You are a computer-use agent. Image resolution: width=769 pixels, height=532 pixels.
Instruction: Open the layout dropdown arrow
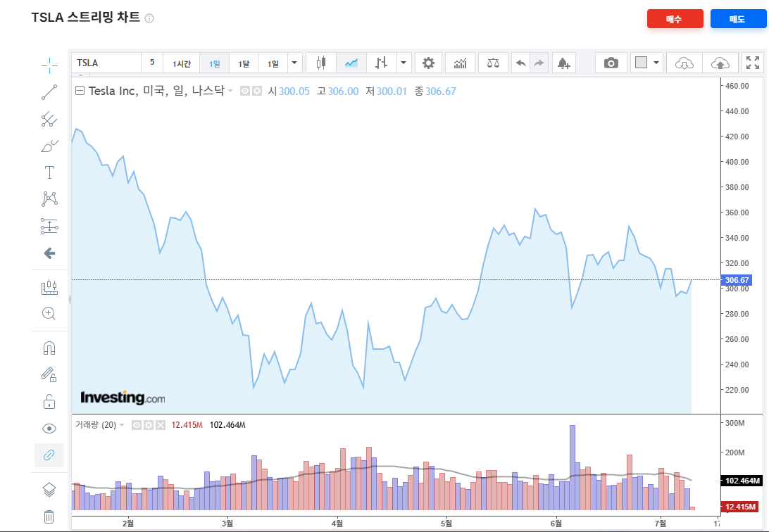pyautogui.click(x=656, y=63)
